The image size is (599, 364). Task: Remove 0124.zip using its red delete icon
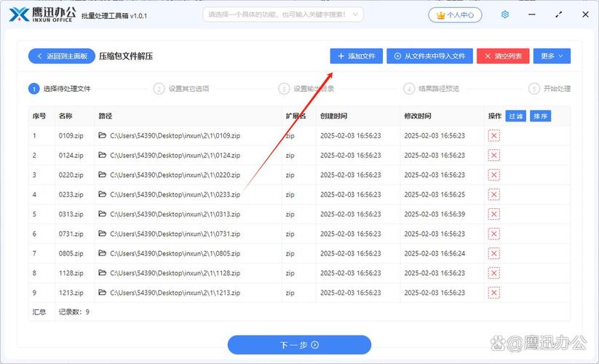pyautogui.click(x=493, y=155)
